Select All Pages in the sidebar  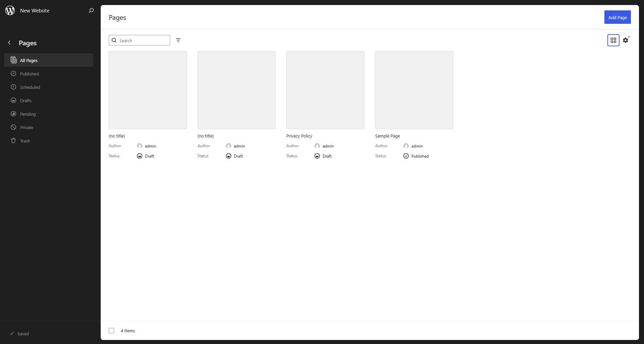[49, 60]
